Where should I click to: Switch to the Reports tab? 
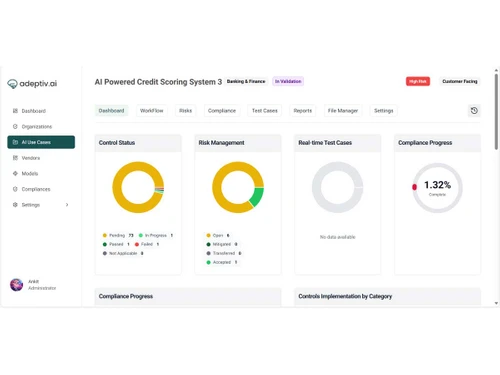303,111
